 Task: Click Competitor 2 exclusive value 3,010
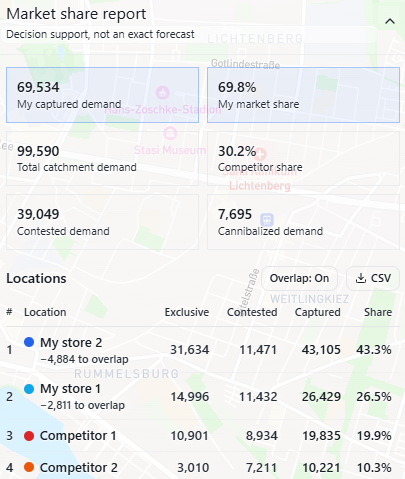(x=193, y=468)
